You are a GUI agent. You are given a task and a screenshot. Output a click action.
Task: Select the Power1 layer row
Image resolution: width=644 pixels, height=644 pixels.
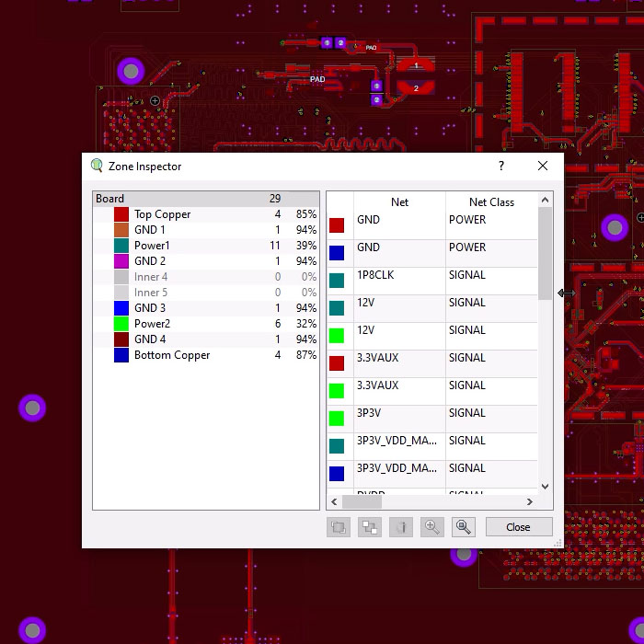(x=206, y=246)
